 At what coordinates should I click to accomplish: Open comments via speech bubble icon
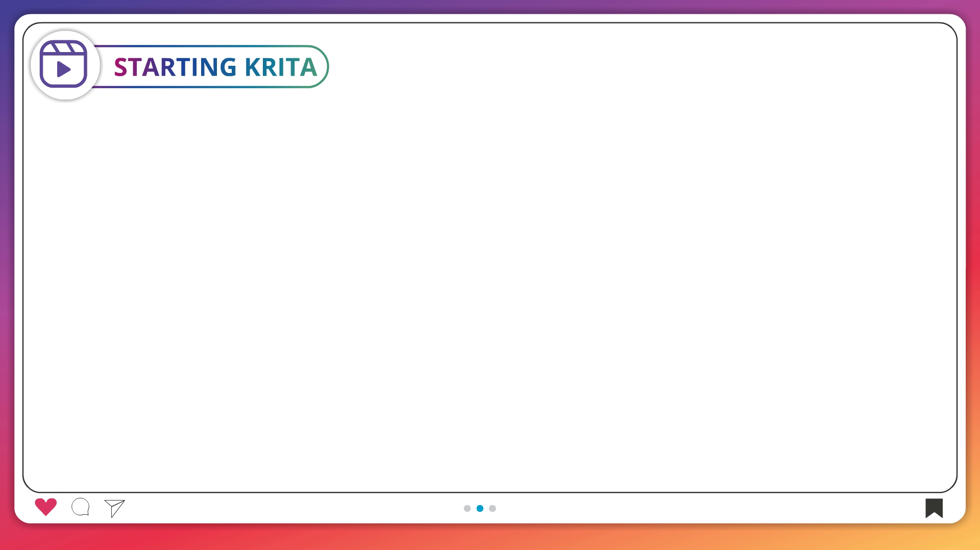coord(81,507)
